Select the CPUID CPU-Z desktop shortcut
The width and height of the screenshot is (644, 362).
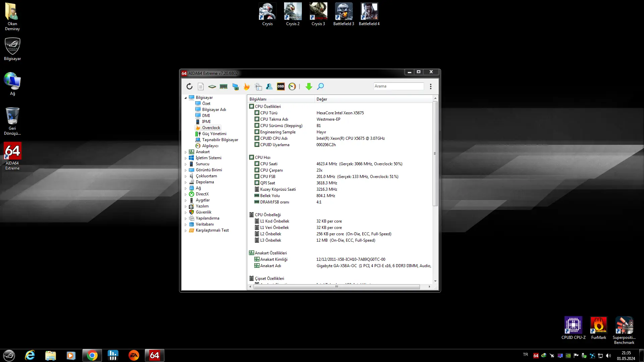[x=574, y=328]
